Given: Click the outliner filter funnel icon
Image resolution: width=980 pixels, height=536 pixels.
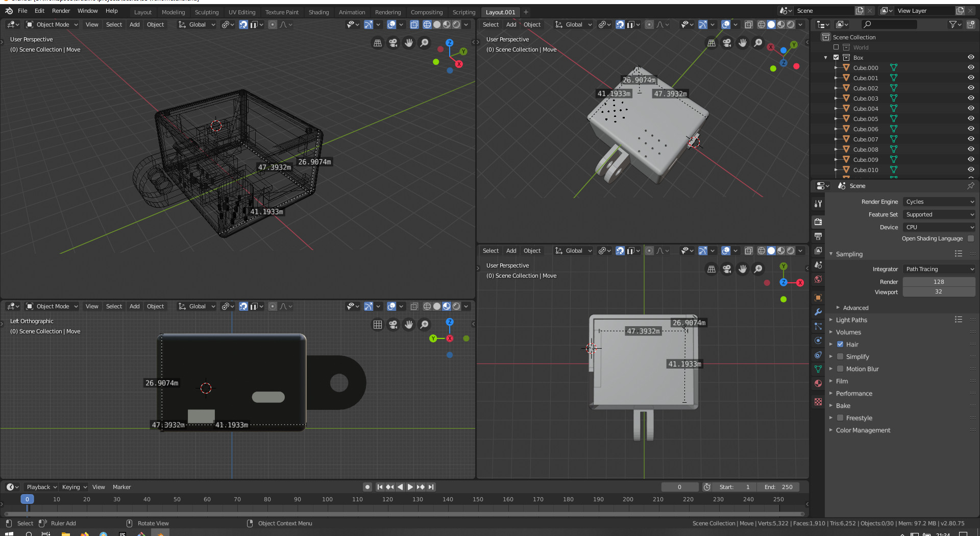Looking at the screenshot, I should point(952,25).
